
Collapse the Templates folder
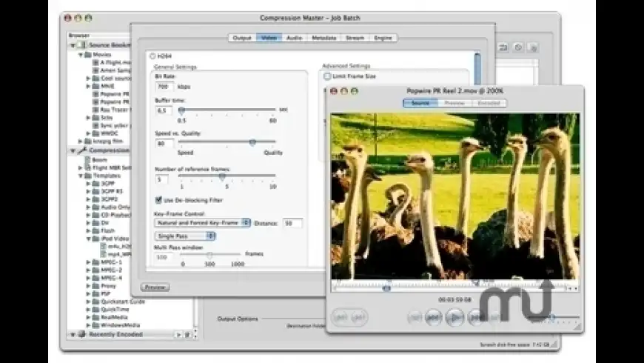point(81,176)
